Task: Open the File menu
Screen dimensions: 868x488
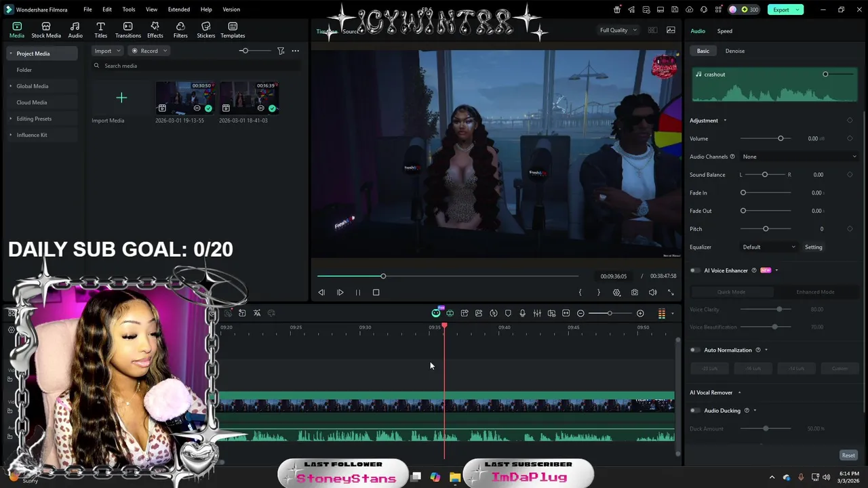Action: (x=87, y=9)
